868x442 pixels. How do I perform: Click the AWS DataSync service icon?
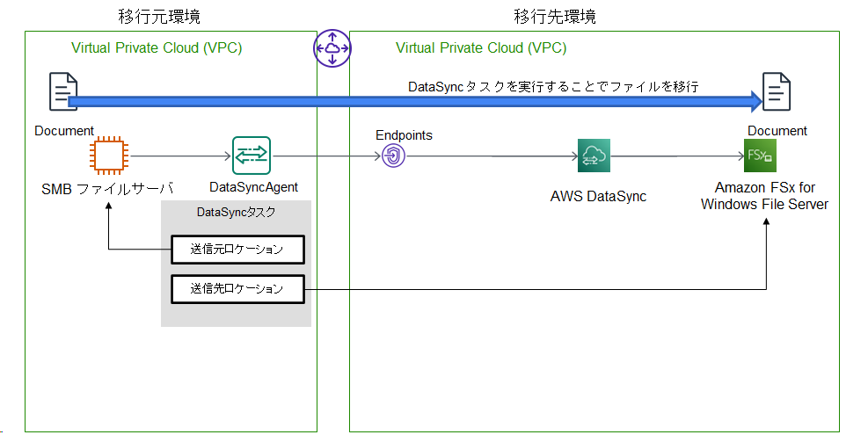pos(594,156)
